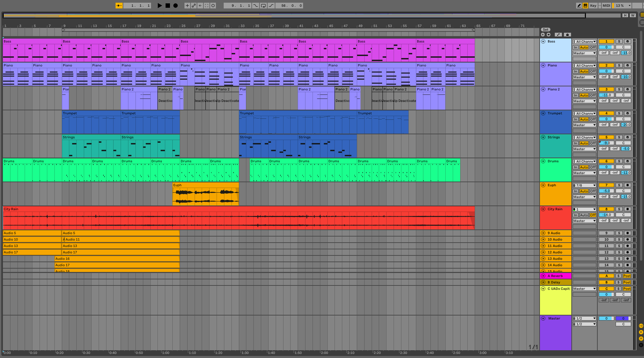The height and width of the screenshot is (358, 644).
Task: Unfold the A Reverb return track
Action: tap(543, 276)
